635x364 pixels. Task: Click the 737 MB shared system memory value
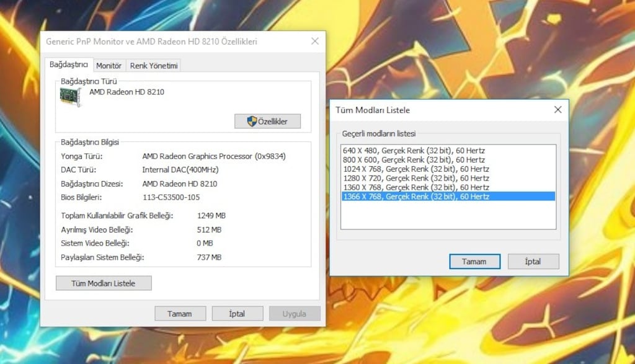click(x=209, y=257)
